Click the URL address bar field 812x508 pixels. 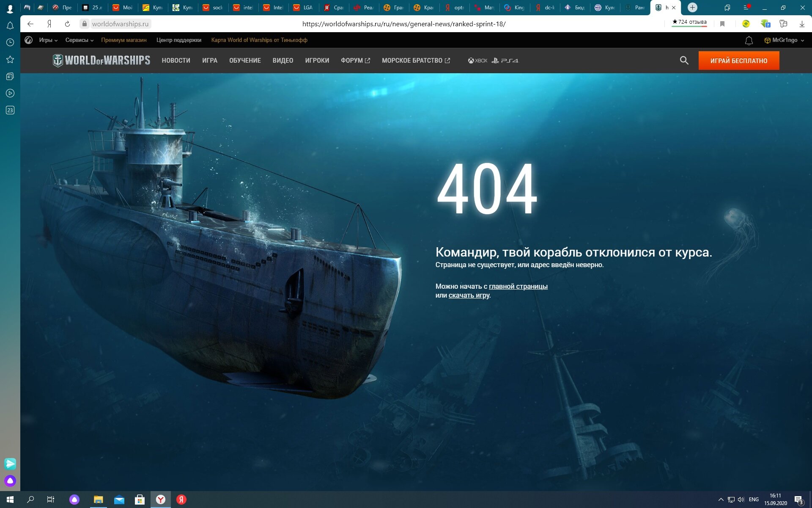click(403, 24)
